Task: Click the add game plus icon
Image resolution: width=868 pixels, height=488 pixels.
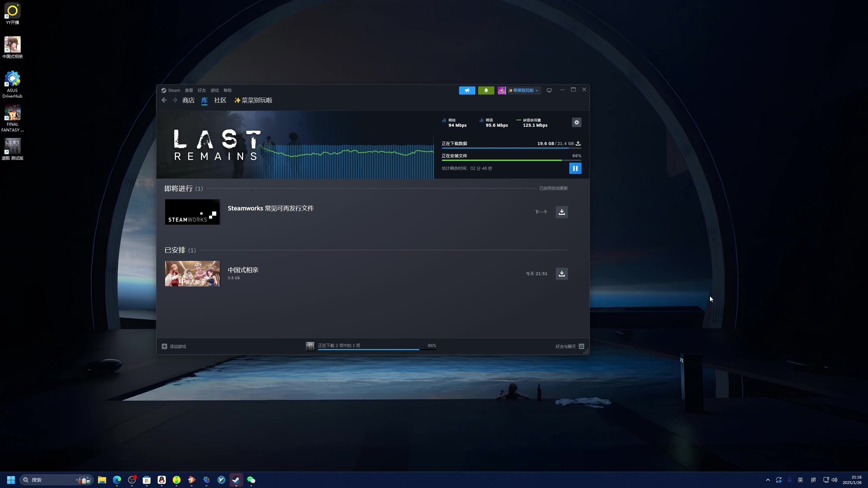Action: tap(164, 346)
